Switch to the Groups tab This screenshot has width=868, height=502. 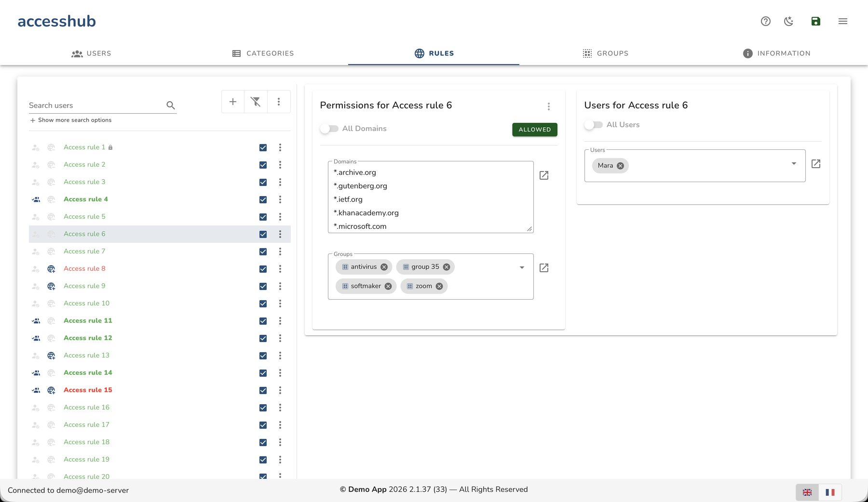pos(605,53)
